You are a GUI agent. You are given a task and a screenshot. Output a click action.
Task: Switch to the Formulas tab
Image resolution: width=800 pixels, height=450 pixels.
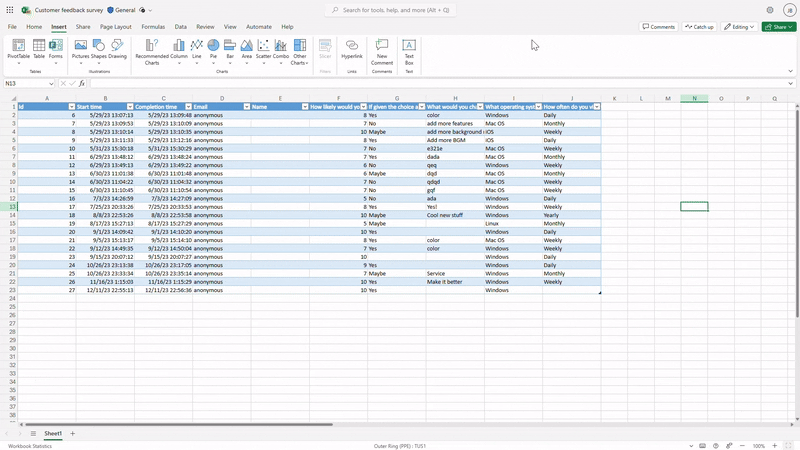pos(153,27)
